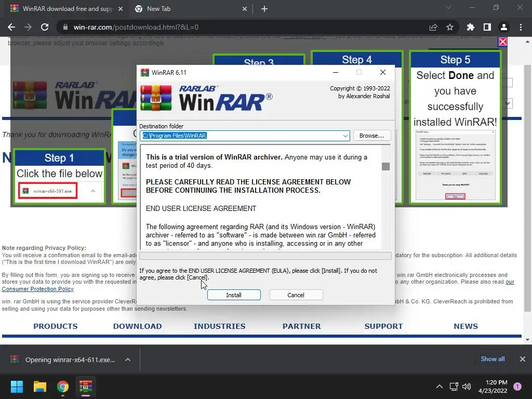Expand the destination folder dropdown arrow

[345, 136]
